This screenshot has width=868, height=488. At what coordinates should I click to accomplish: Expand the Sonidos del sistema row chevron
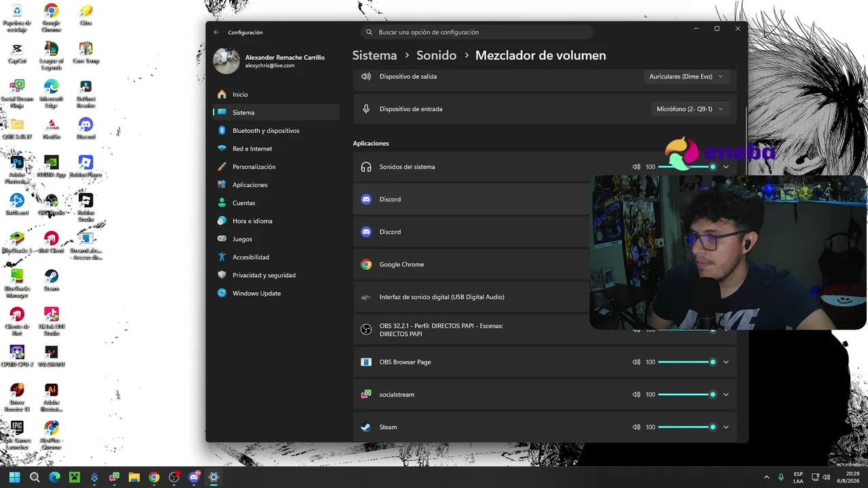coord(726,167)
